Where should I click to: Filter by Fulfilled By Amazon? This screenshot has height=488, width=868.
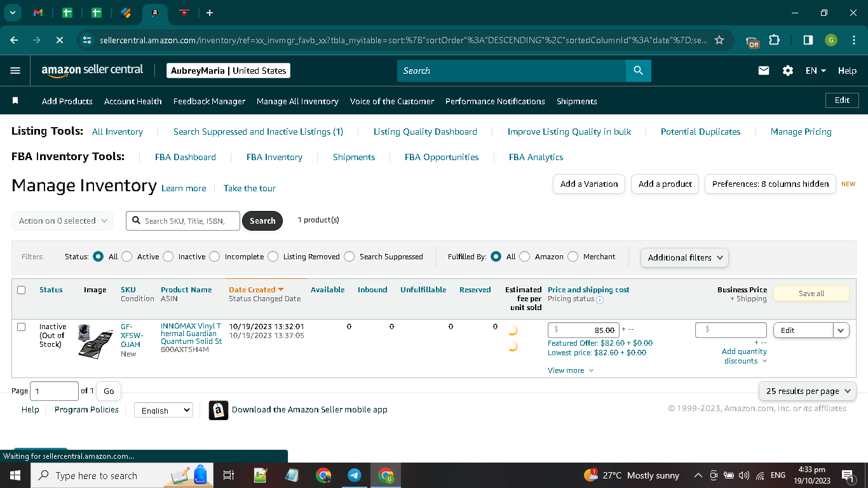(524, 257)
